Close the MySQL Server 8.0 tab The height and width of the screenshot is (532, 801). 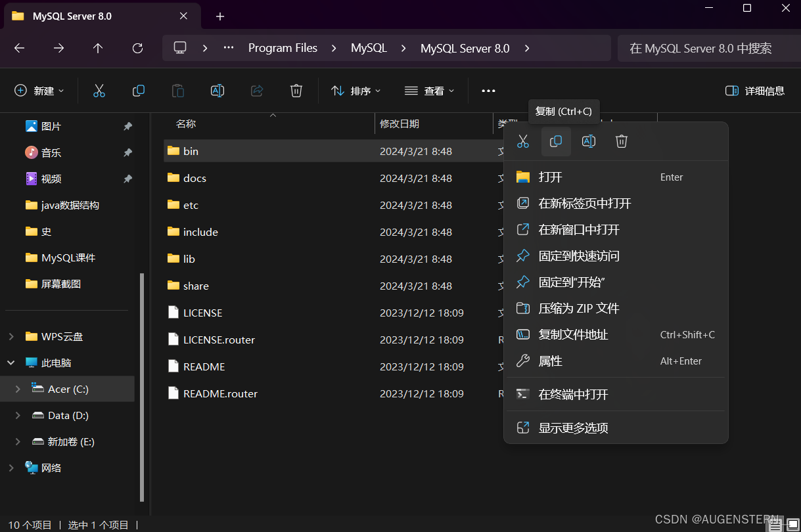[x=184, y=16]
